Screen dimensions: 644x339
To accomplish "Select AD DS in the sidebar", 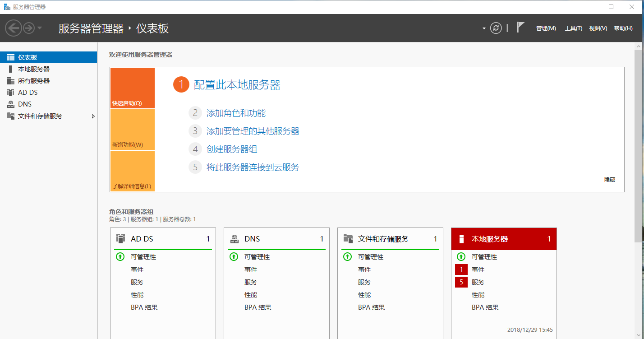I will click(x=48, y=93).
